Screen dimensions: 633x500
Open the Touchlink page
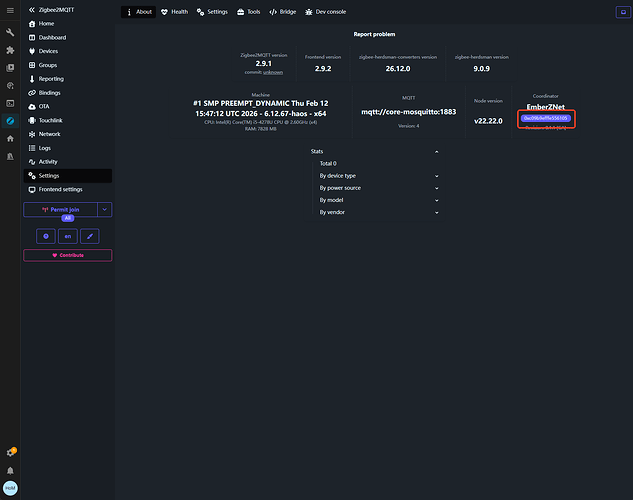pos(67,120)
